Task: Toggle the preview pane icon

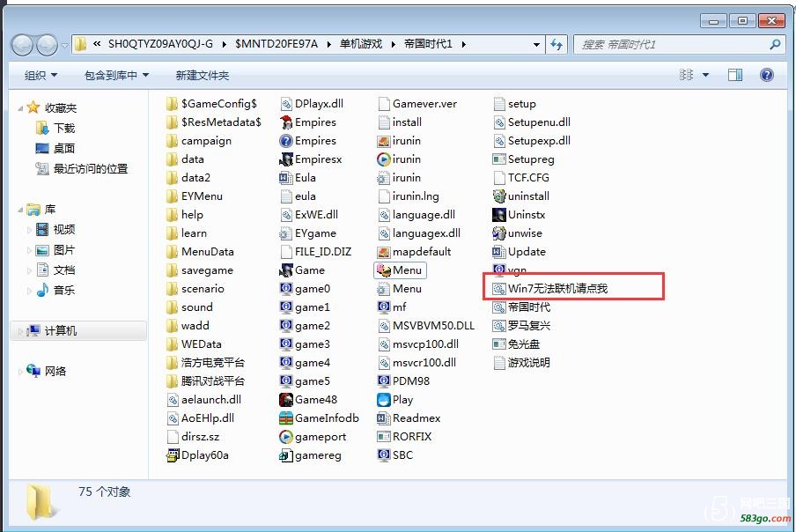Action: (735, 75)
